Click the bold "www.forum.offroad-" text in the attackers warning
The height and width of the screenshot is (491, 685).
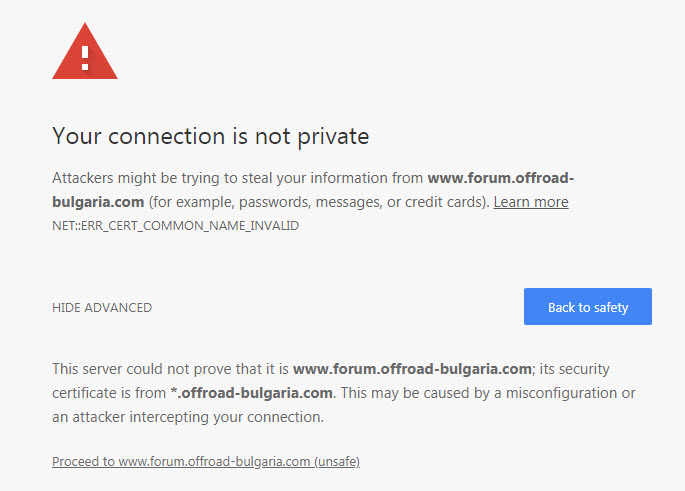pos(500,178)
